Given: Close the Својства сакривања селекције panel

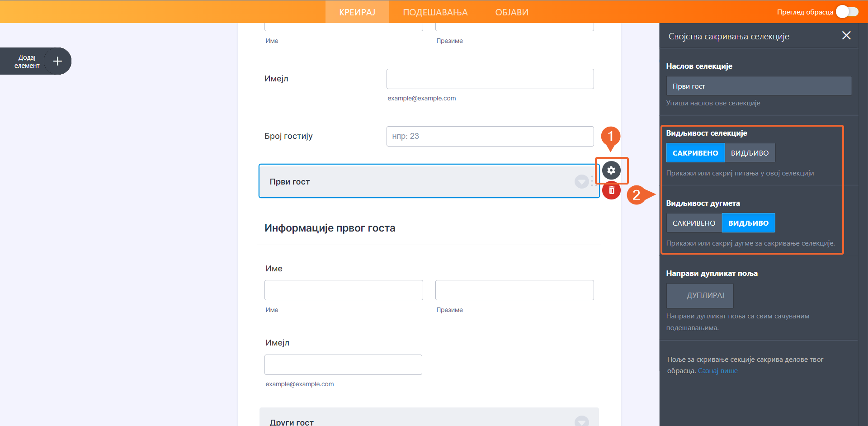Looking at the screenshot, I should tap(846, 36).
